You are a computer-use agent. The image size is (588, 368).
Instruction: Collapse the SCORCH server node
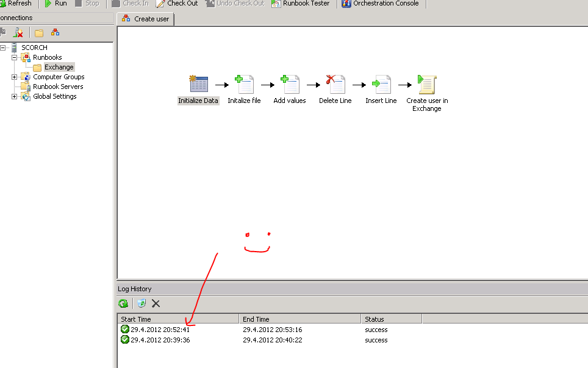point(4,48)
